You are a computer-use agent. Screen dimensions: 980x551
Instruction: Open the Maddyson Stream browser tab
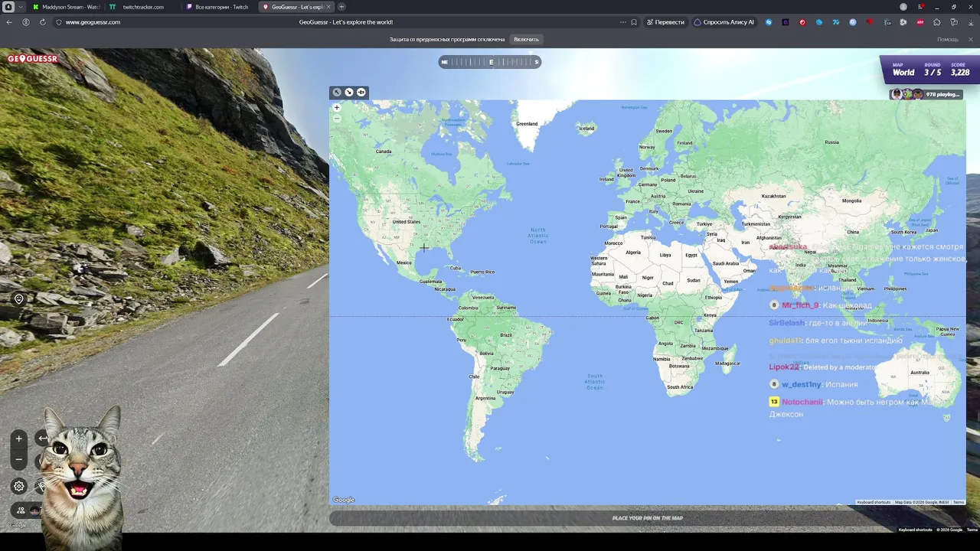[x=66, y=7]
